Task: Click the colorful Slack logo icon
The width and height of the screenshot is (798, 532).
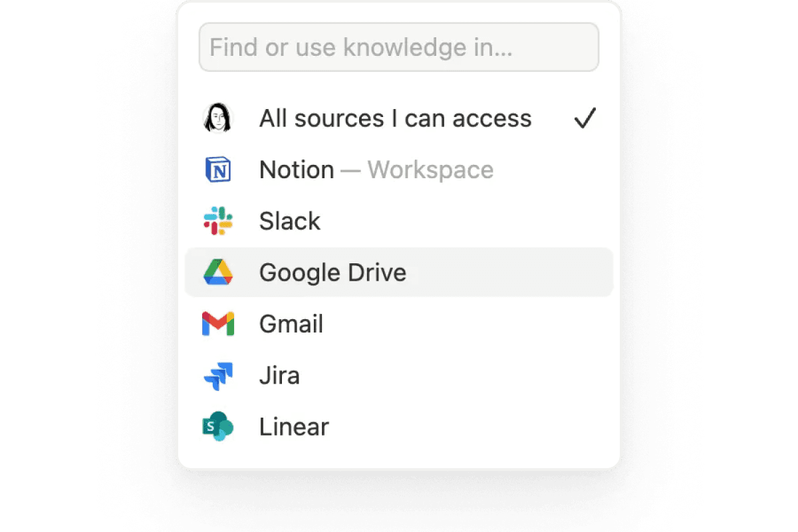Action: [x=217, y=221]
